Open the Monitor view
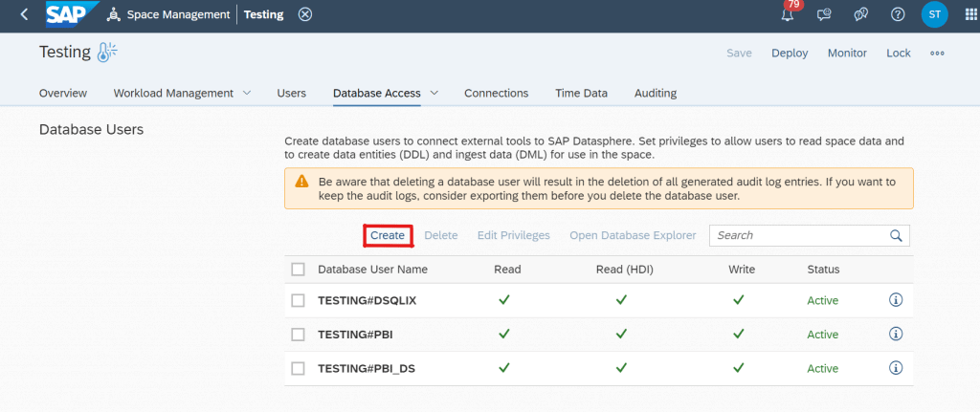The width and height of the screenshot is (980, 412). coord(848,54)
